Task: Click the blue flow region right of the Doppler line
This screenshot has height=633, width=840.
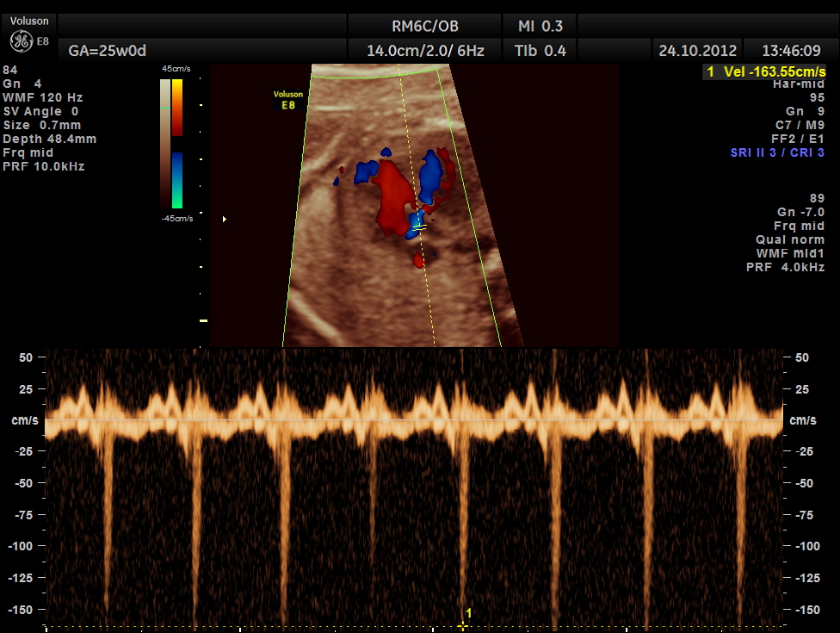Action: click(x=429, y=176)
